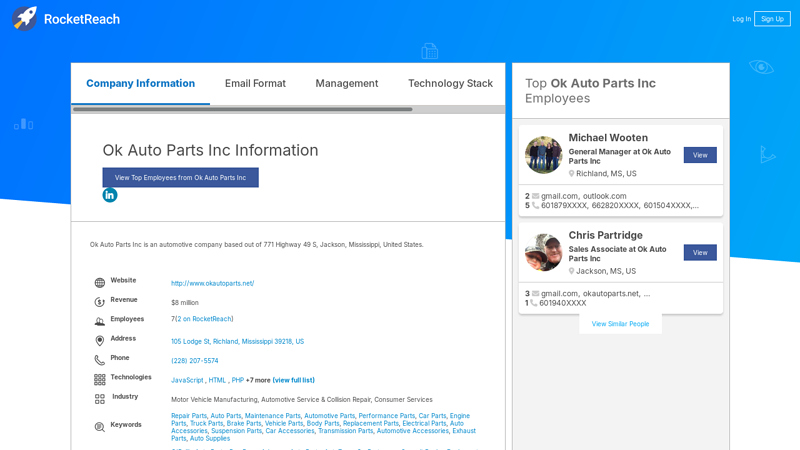Click location pin next to Richland, MS, US
This screenshot has height=450, width=800.
click(571, 173)
